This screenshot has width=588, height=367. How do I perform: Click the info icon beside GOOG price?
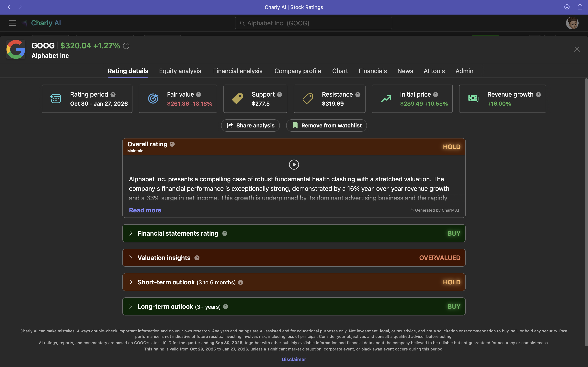tap(126, 46)
